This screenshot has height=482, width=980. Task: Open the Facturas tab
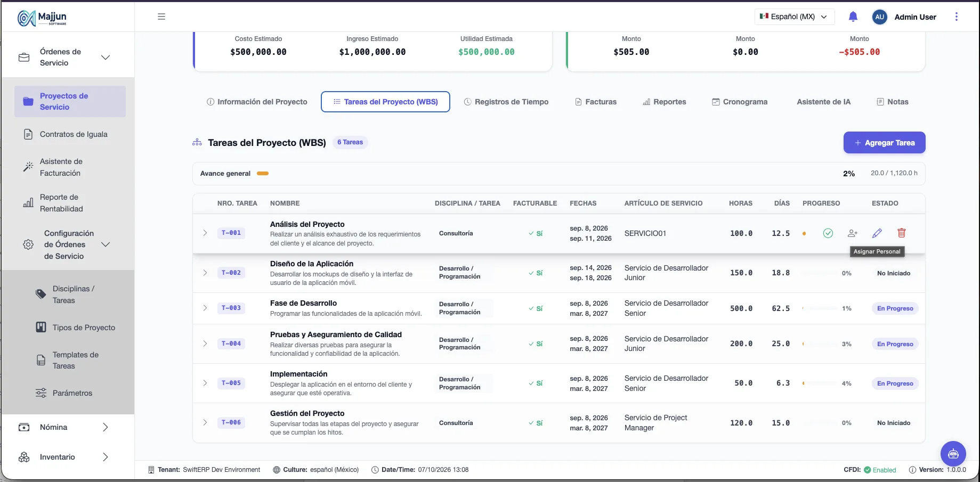(x=595, y=102)
